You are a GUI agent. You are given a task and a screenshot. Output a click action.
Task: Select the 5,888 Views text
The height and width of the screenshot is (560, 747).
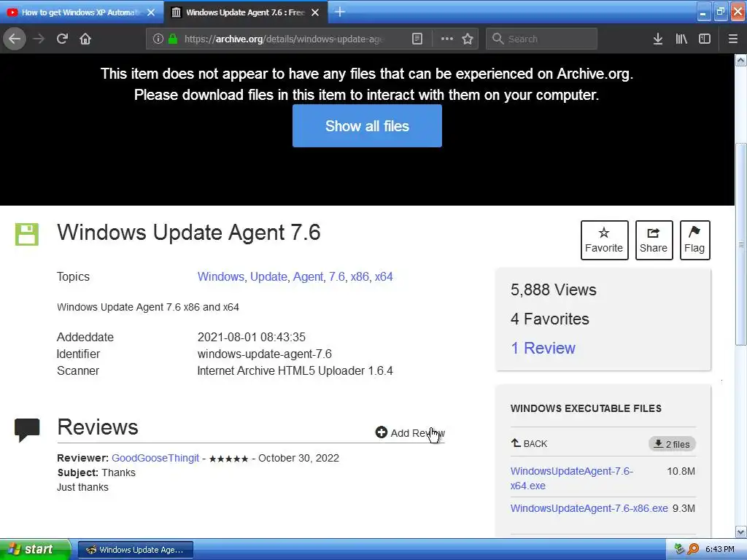[x=553, y=290]
